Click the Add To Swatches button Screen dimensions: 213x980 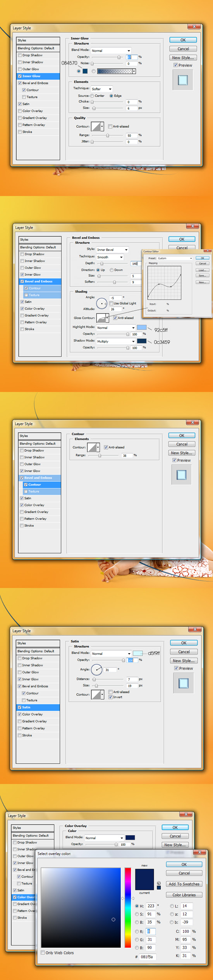click(x=184, y=884)
